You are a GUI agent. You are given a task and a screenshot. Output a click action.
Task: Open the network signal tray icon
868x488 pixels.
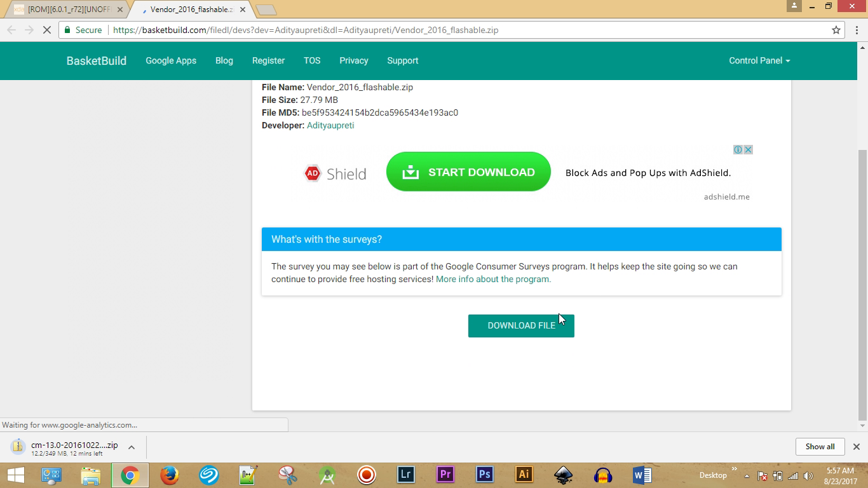[793, 476]
